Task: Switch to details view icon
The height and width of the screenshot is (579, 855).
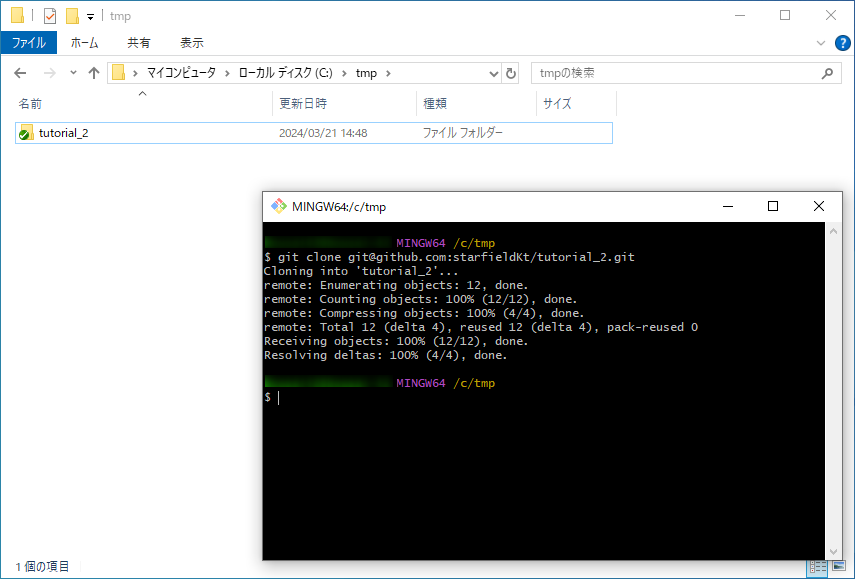Action: click(817, 567)
